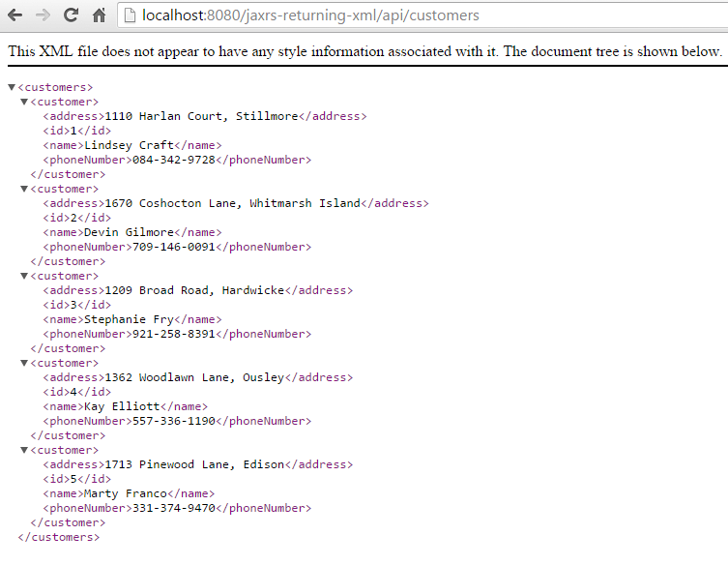
Task: Click the closing </customer> tag after Kay Elliott
Action: [68, 435]
